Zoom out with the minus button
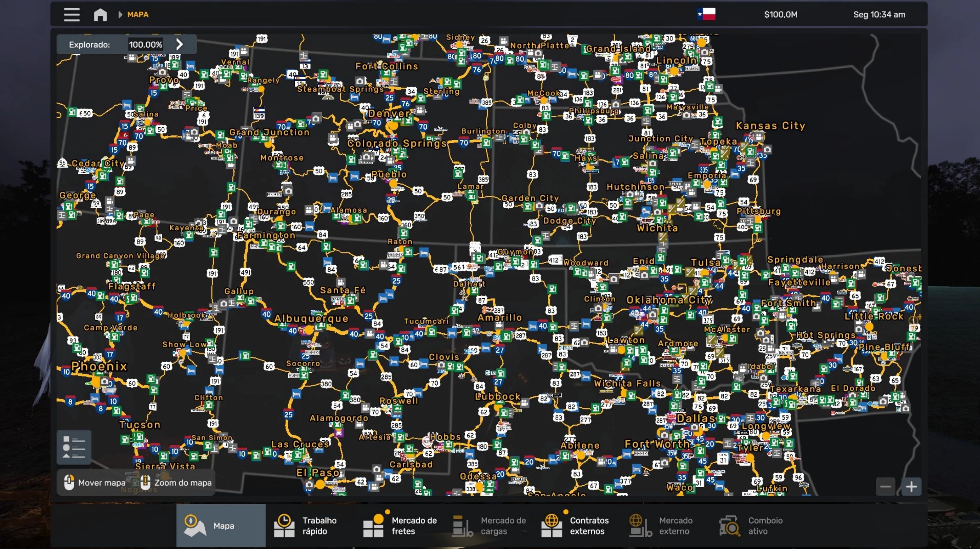980x549 pixels. [x=885, y=487]
